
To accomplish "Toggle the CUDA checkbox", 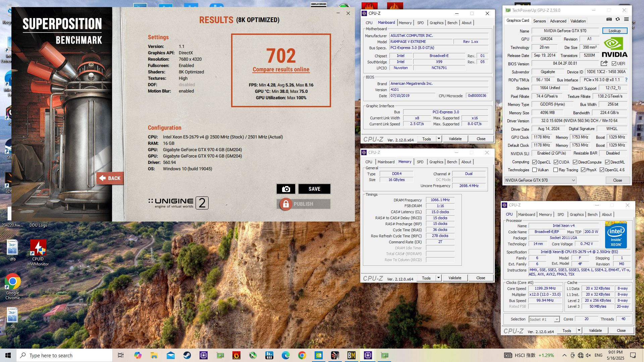I will coord(556,162).
